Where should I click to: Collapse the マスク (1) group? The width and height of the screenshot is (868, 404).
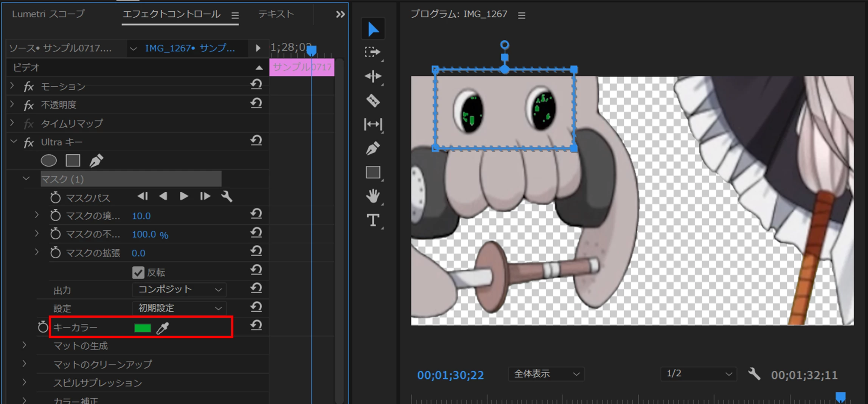pyautogui.click(x=26, y=179)
